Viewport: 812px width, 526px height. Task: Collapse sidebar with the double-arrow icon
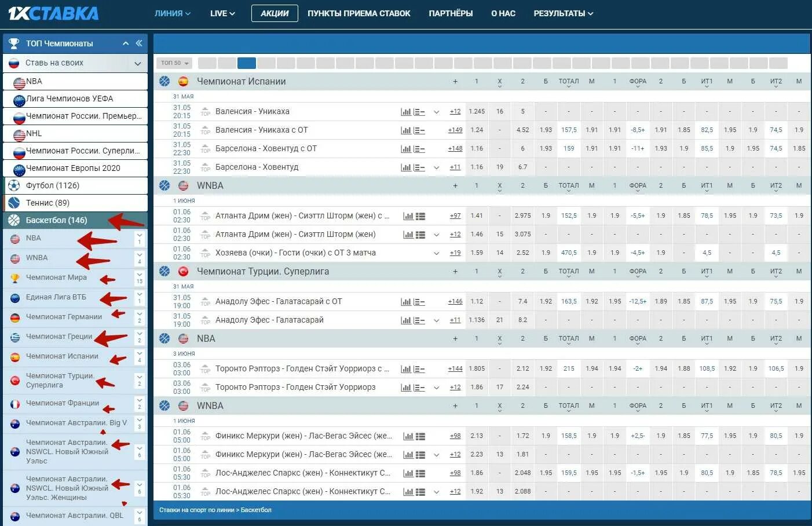point(139,43)
